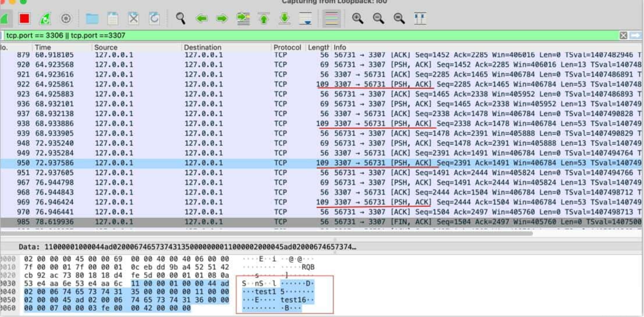644x317 pixels.
Task: Jump to the first packet
Action: pyautogui.click(x=263, y=18)
